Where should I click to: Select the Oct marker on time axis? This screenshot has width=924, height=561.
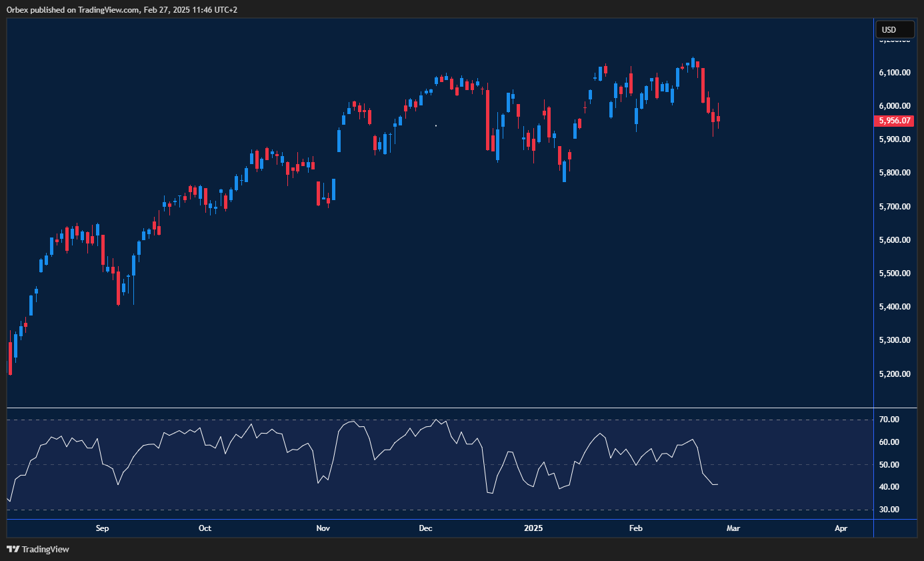coord(205,528)
